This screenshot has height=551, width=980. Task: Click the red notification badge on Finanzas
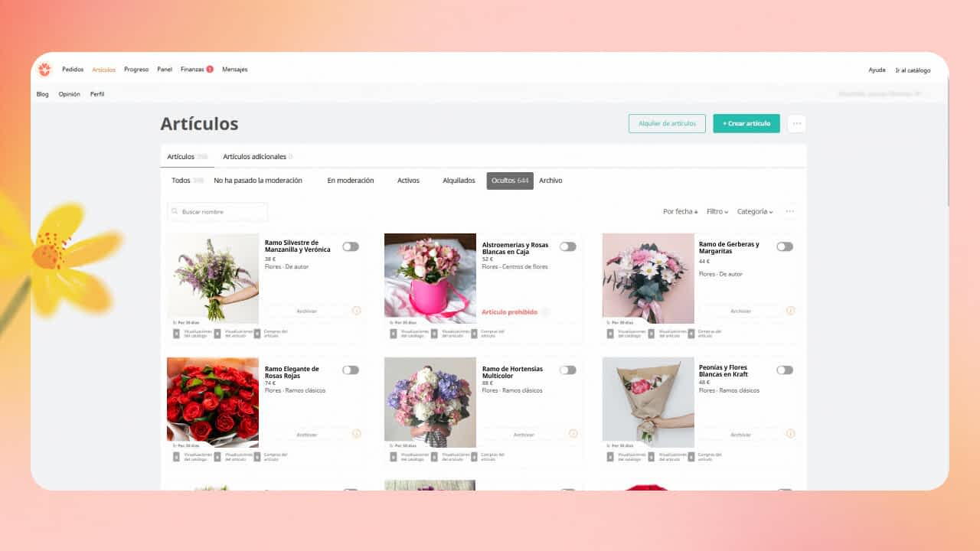click(210, 70)
